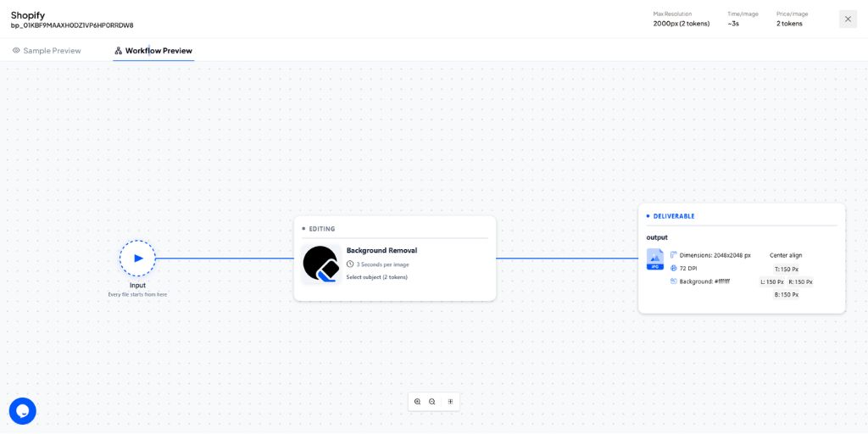
Task: Open the chat support bubble
Action: [23, 411]
